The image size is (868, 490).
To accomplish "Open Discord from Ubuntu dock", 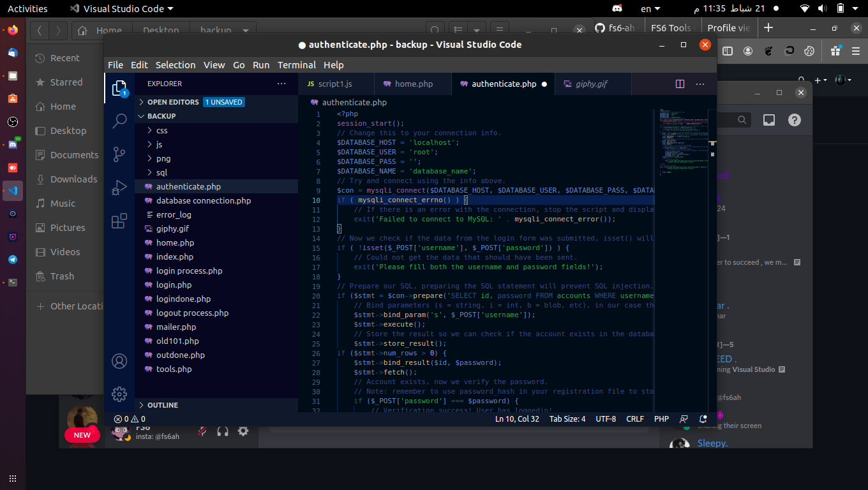I will (13, 145).
